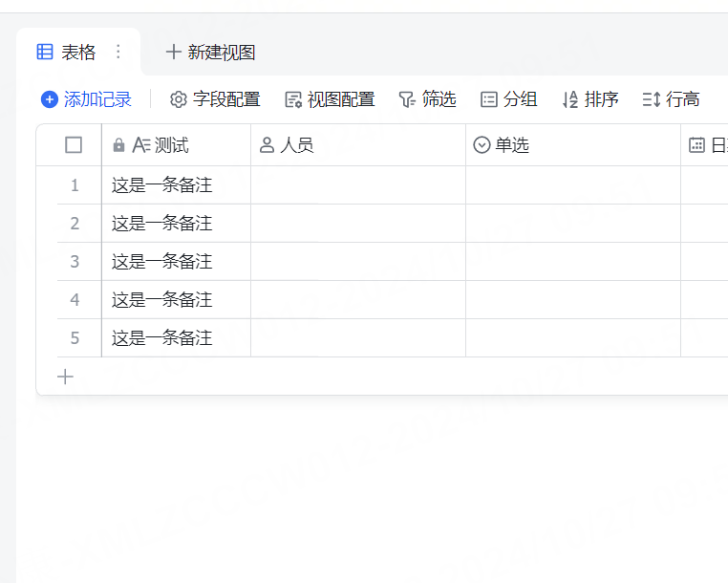Open the 排序 sort tool

click(589, 99)
